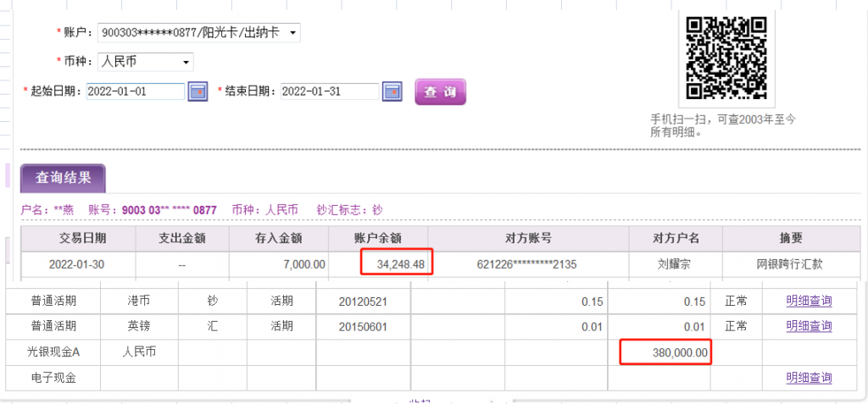Click the QR code image
This screenshot has width=868, height=404.
click(726, 58)
